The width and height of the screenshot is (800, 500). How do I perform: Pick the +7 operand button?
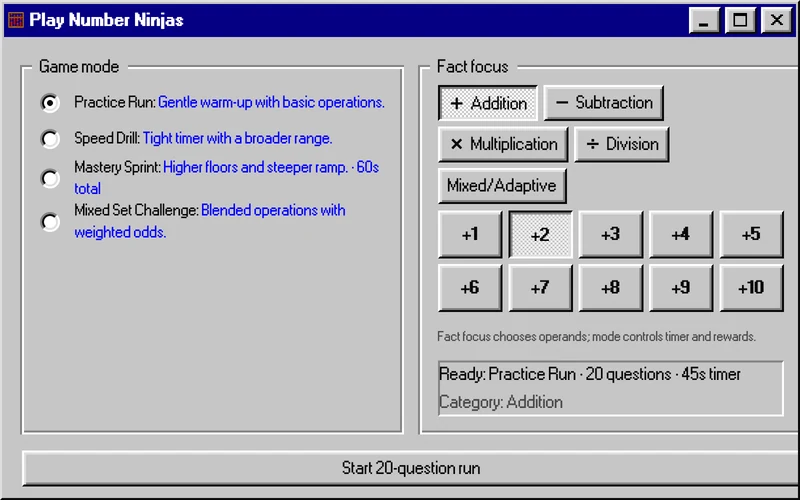[x=540, y=288]
